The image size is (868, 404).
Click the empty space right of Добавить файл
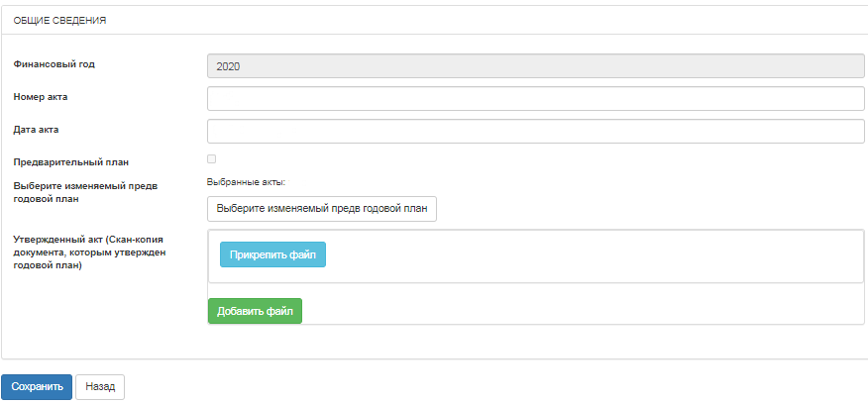point(582,310)
